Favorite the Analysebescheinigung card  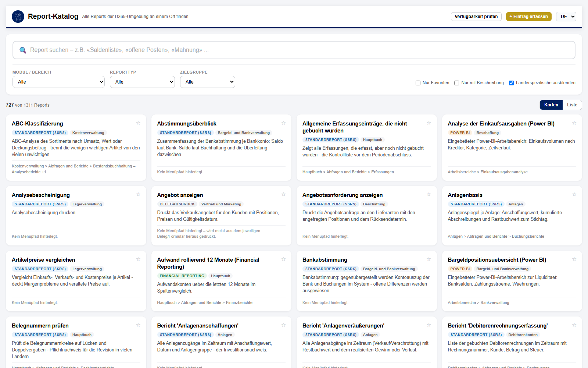point(138,194)
